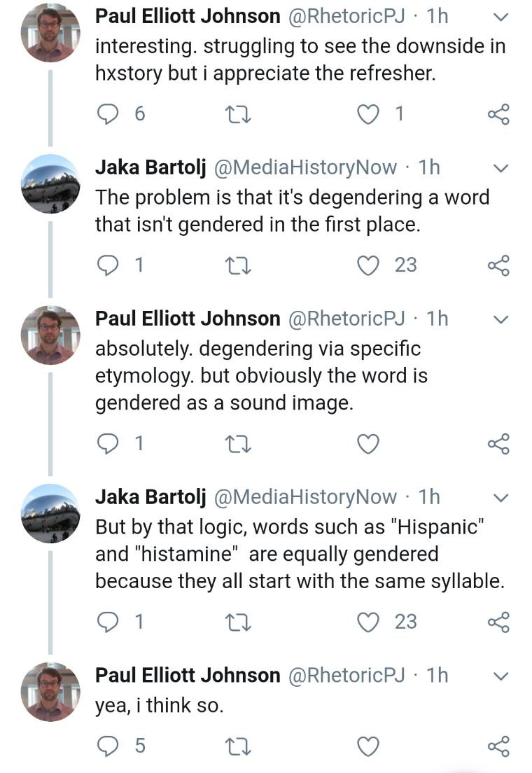Expand options chevron on "The problem is" tweet
This screenshot has width=532, height=773.
pos(501,168)
